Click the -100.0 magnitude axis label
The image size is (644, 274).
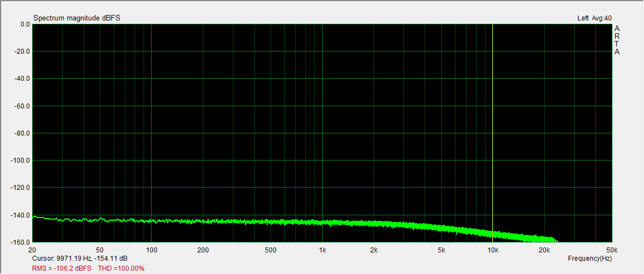(x=21, y=161)
